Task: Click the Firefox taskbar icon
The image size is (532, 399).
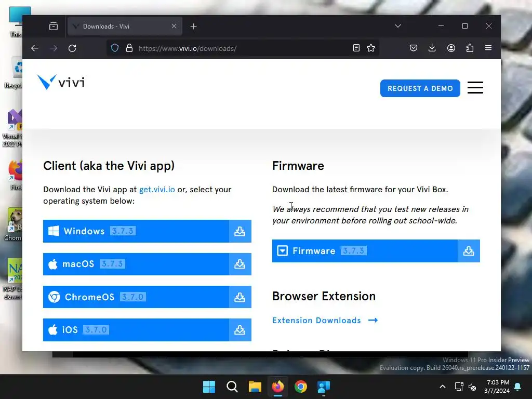Action: (x=278, y=387)
